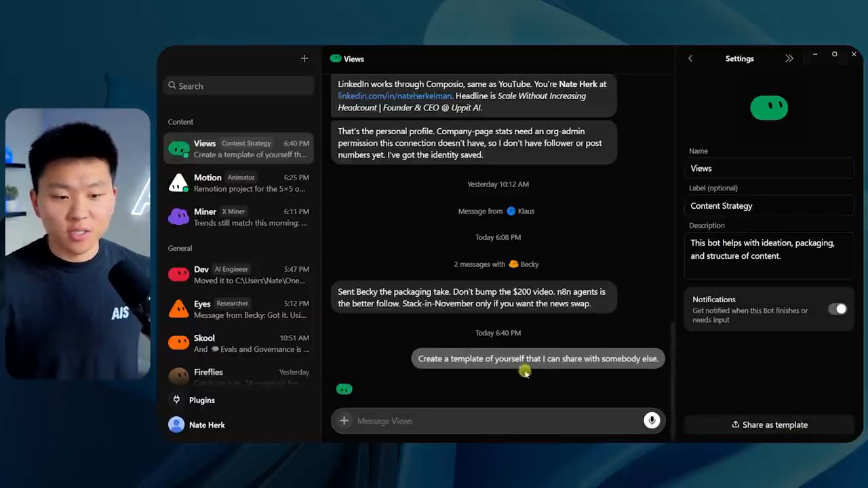Click the Search input field
The image size is (868, 488).
[239, 86]
